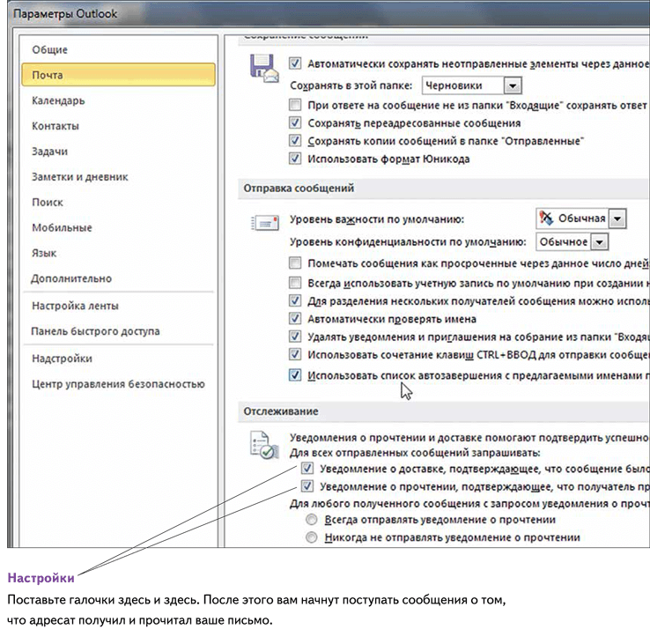The width and height of the screenshot is (650, 644).
Task: Toggle Уведомление о доставке checkbox
Action: click(x=307, y=468)
